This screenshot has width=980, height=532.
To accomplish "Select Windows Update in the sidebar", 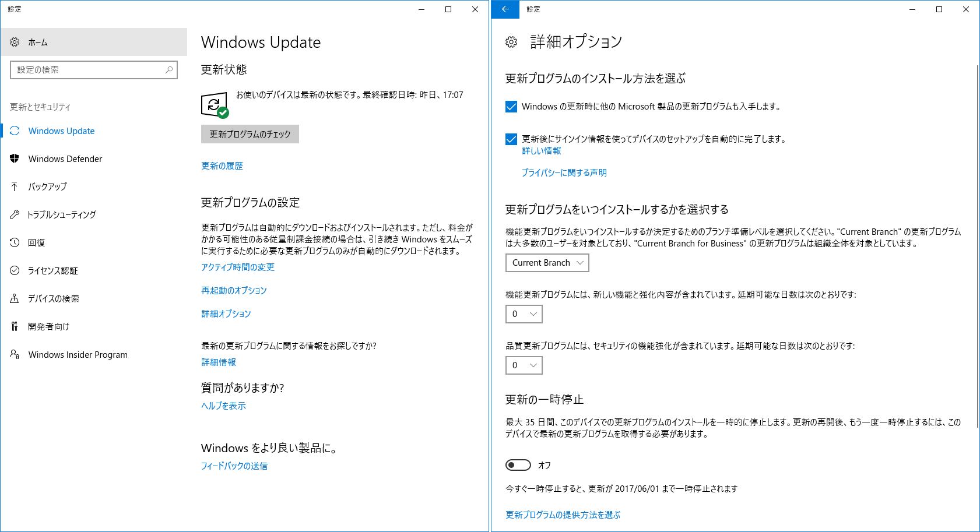I will (x=61, y=131).
